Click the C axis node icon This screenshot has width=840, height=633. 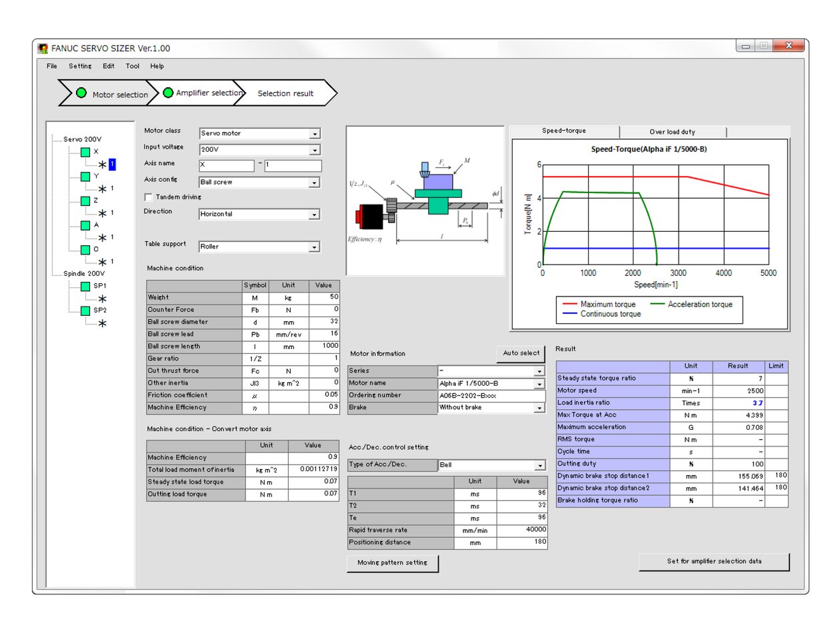click(x=85, y=250)
